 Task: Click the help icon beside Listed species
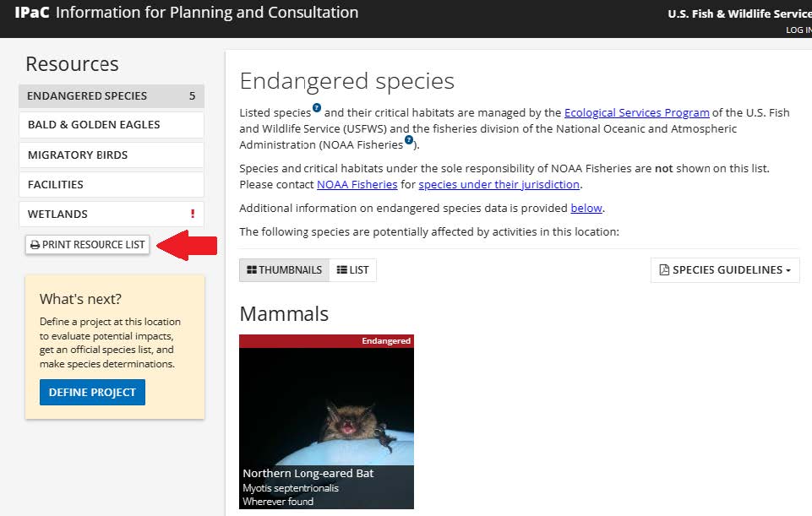[317, 108]
